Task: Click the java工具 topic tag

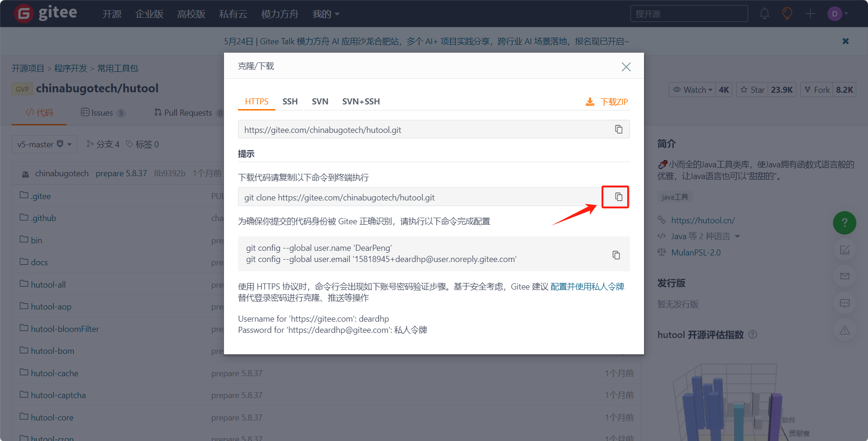Action: pyautogui.click(x=675, y=197)
